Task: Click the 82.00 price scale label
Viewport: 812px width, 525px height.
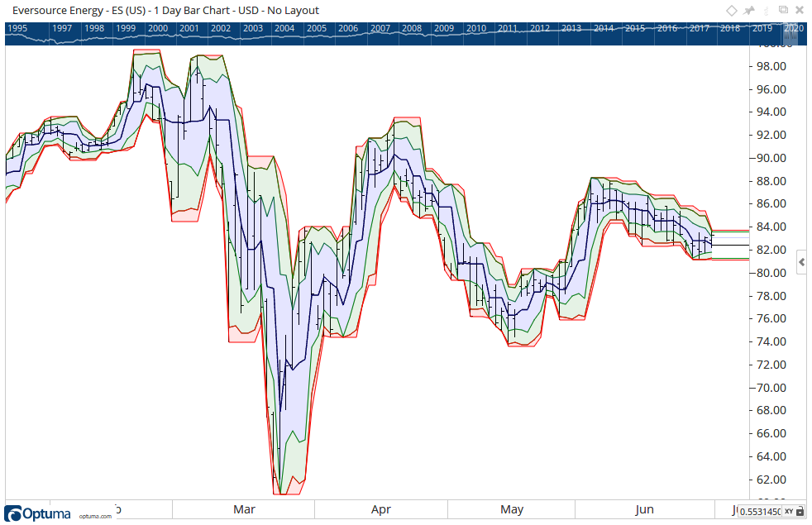Action: coord(771,250)
